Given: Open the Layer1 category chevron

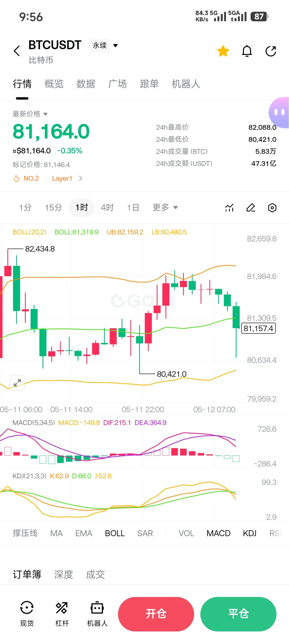Looking at the screenshot, I should coord(80,178).
